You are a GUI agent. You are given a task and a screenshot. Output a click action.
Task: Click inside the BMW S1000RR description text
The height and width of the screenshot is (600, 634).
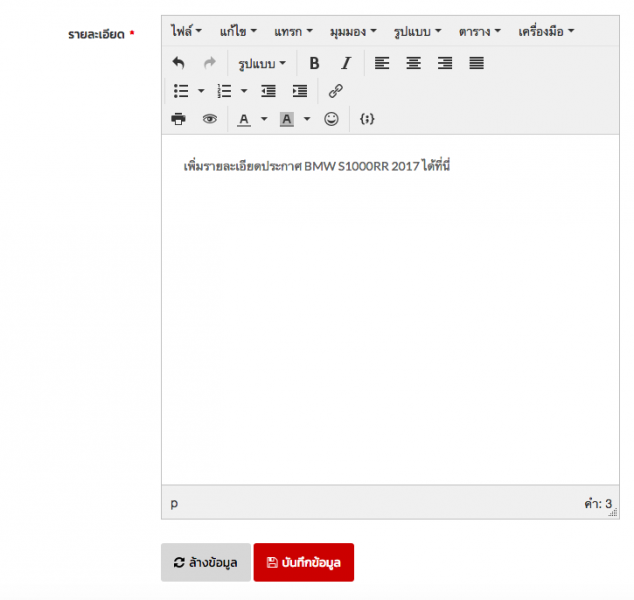pyautogui.click(x=317, y=166)
